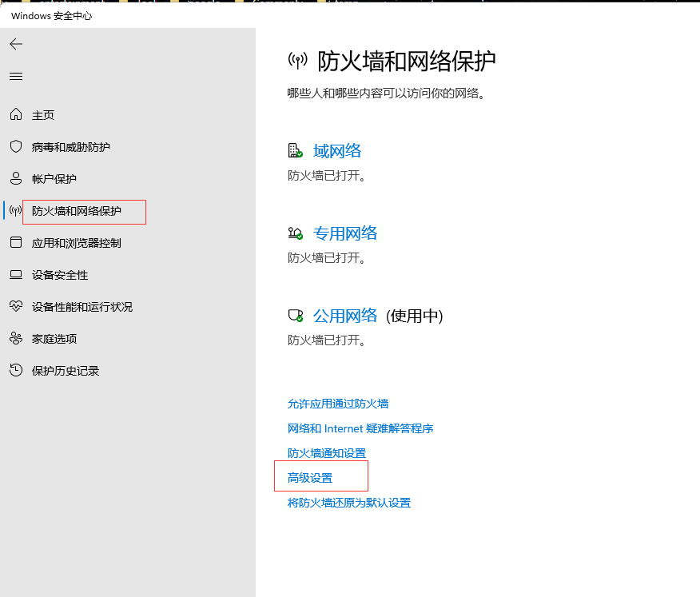Click the family icon for 家庭选项
This screenshot has width=700, height=597.
pos(16,339)
